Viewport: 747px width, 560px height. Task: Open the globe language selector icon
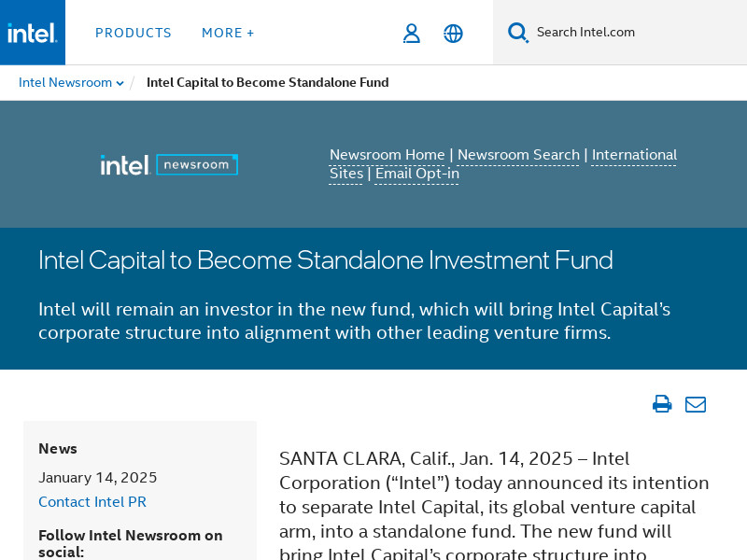[x=453, y=34]
